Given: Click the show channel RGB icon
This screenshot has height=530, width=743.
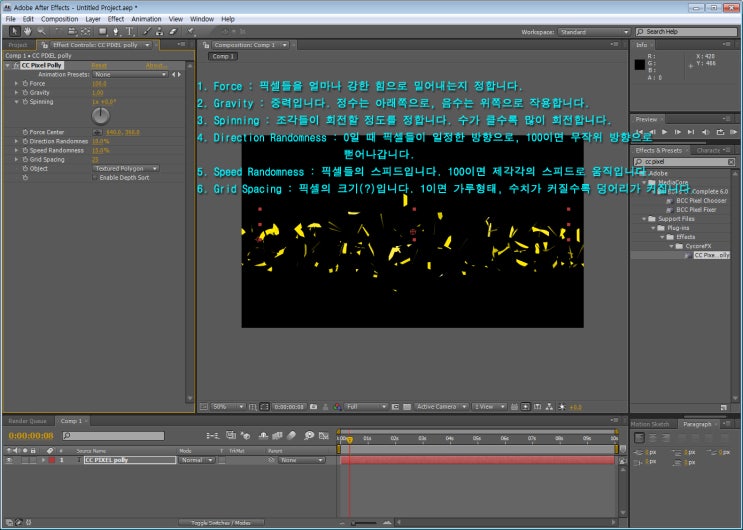Looking at the screenshot, I should click(337, 407).
